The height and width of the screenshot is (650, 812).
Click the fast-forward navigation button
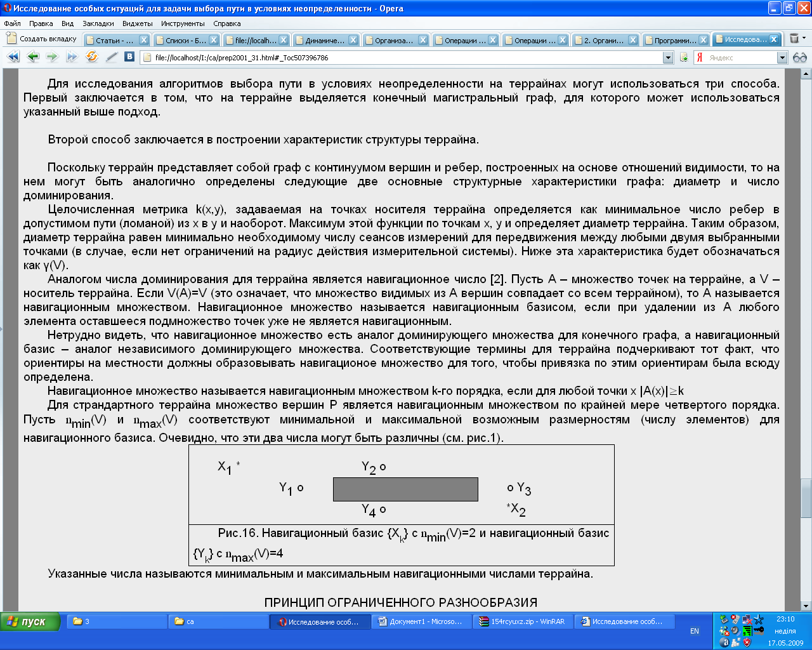coord(72,57)
